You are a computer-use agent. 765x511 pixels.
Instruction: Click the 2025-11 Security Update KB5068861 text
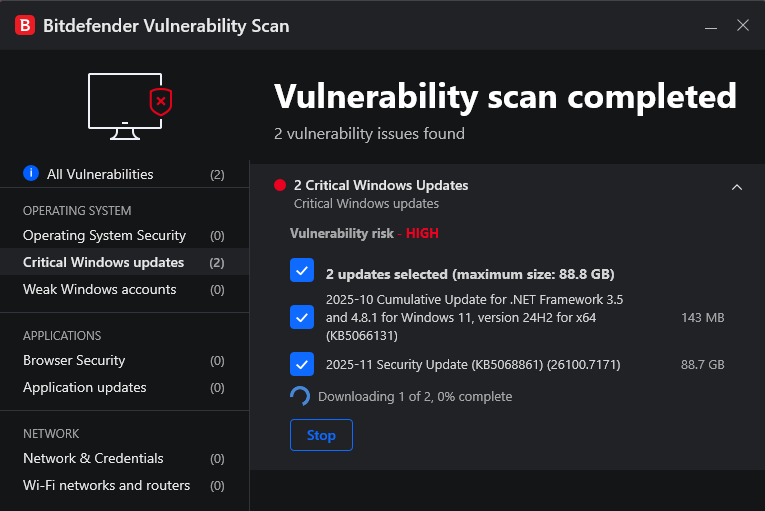click(x=473, y=365)
